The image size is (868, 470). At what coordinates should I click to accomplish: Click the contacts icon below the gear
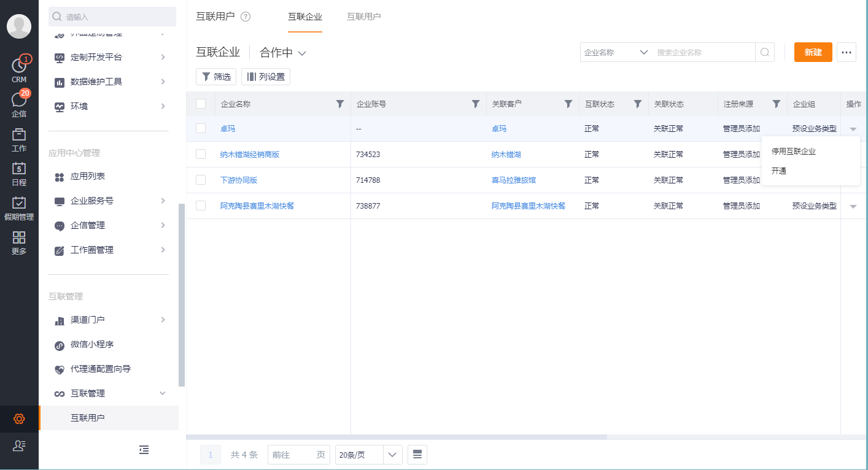click(x=19, y=446)
